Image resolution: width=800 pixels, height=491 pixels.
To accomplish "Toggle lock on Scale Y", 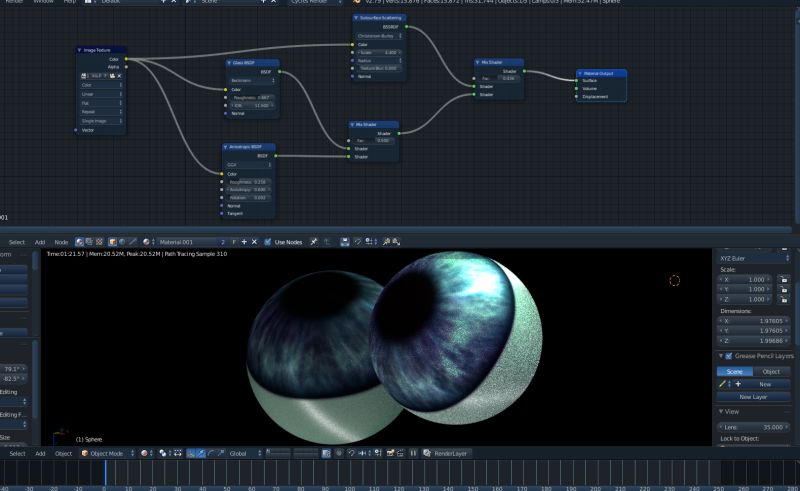I will point(784,289).
